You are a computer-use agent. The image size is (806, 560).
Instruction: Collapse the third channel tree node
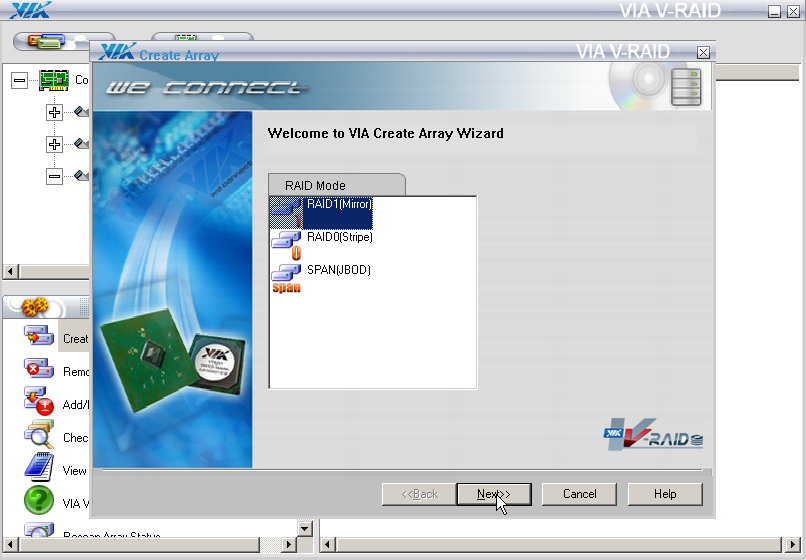(x=54, y=176)
